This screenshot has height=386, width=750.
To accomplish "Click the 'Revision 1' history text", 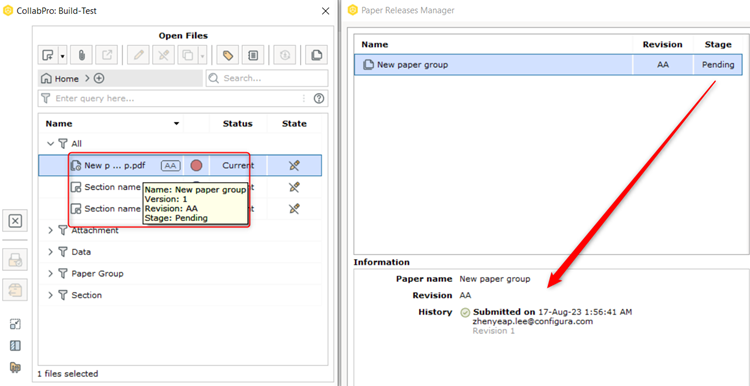I will tap(494, 331).
